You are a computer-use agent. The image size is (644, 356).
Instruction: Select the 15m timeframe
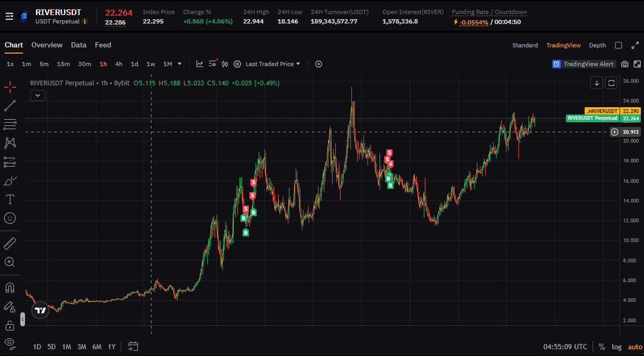63,64
